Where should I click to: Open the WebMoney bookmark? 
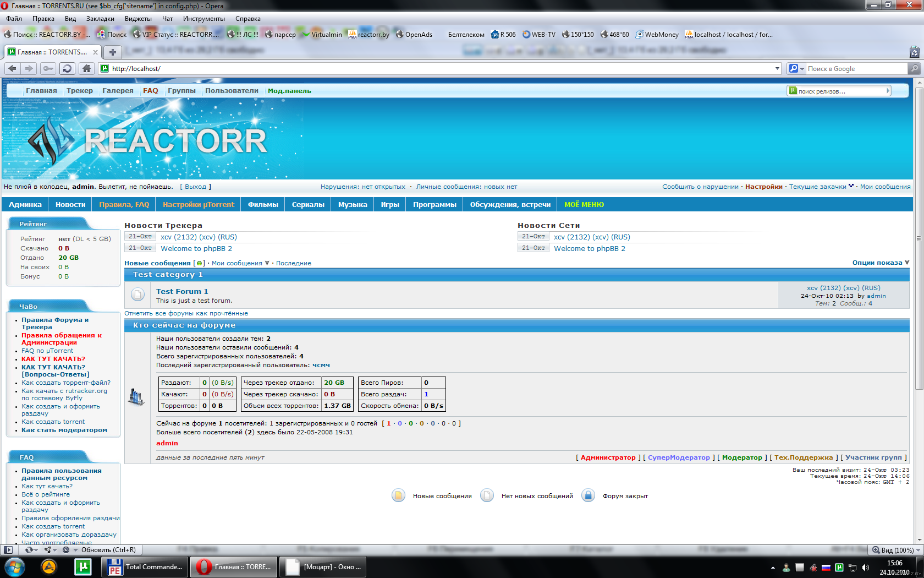tap(657, 34)
